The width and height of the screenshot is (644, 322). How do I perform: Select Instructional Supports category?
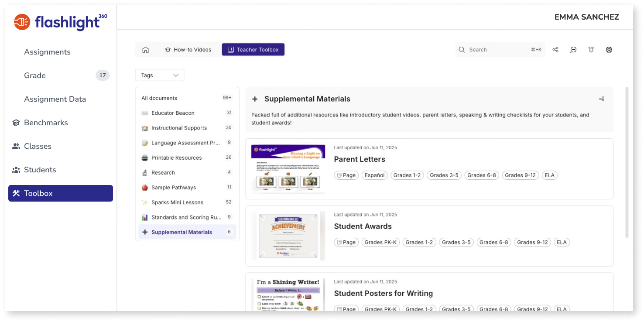187,128
